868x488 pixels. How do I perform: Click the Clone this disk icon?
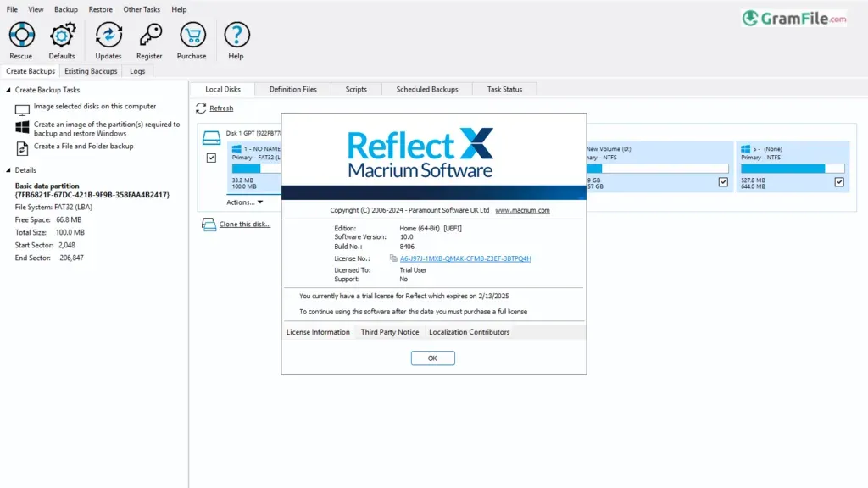point(209,224)
